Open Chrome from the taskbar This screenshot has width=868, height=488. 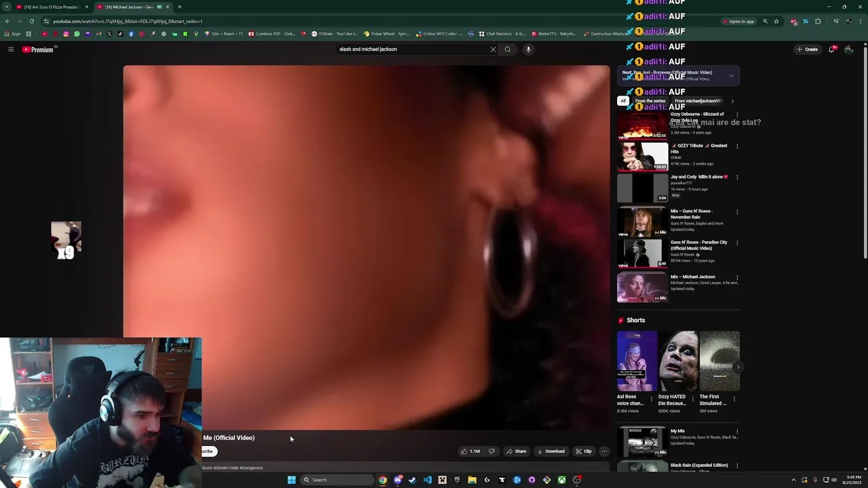pyautogui.click(x=383, y=480)
